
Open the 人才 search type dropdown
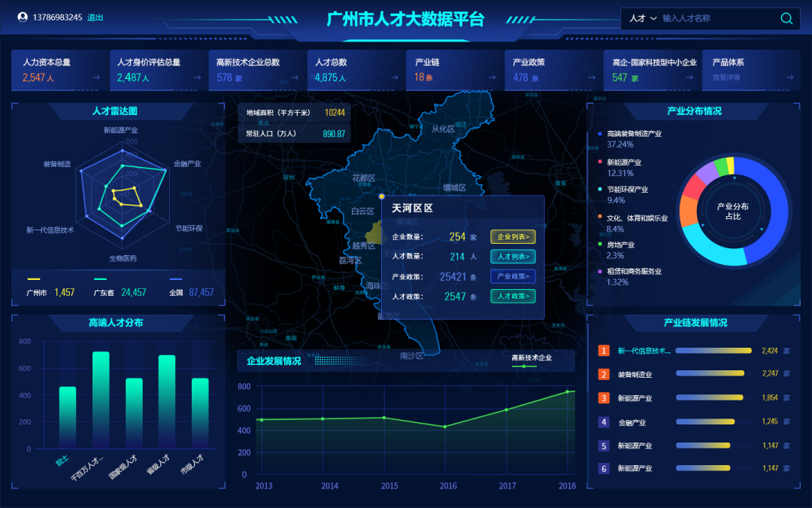click(643, 18)
